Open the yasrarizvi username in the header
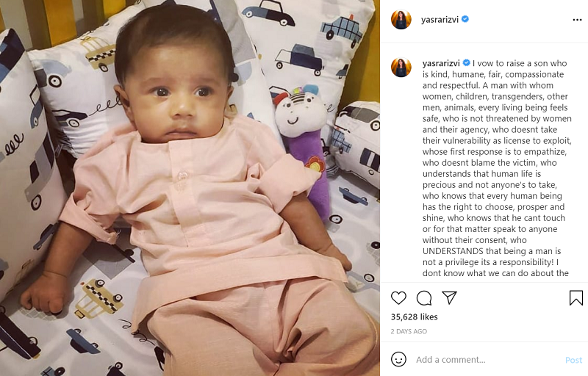This screenshot has height=376, width=588. [x=440, y=20]
